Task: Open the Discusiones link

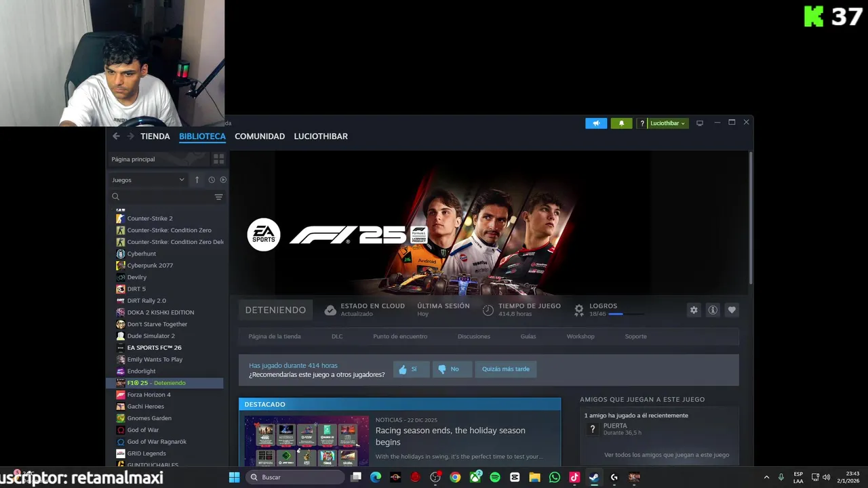Action: (474, 336)
